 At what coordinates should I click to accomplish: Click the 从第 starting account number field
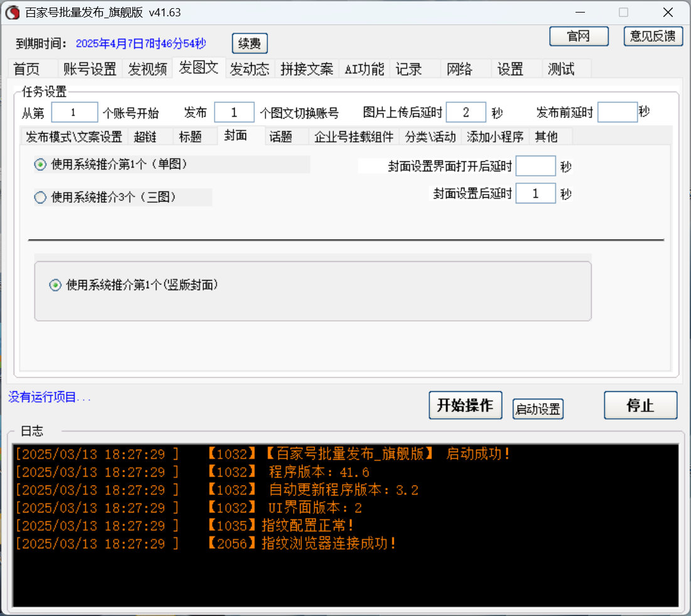pyautogui.click(x=75, y=112)
